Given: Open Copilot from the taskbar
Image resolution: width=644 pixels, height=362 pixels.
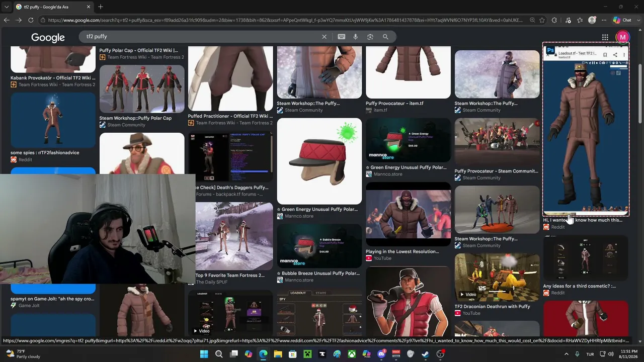Looking at the screenshot, I should 248,354.
